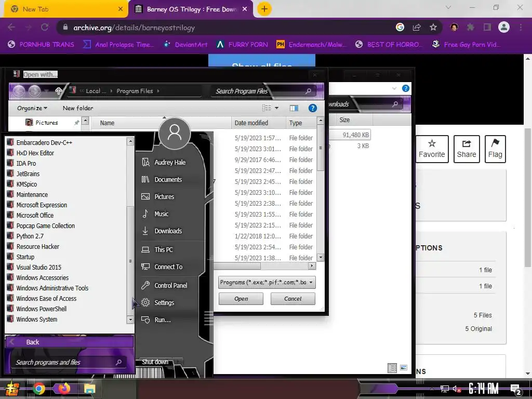
Task: Click Program Files in the breadcrumb path
Action: tap(135, 91)
